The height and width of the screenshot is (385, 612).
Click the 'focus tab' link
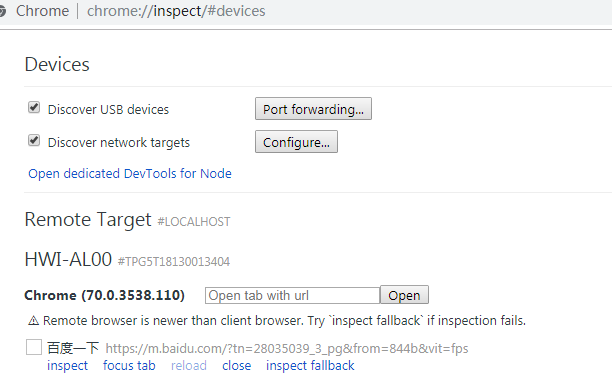point(129,365)
